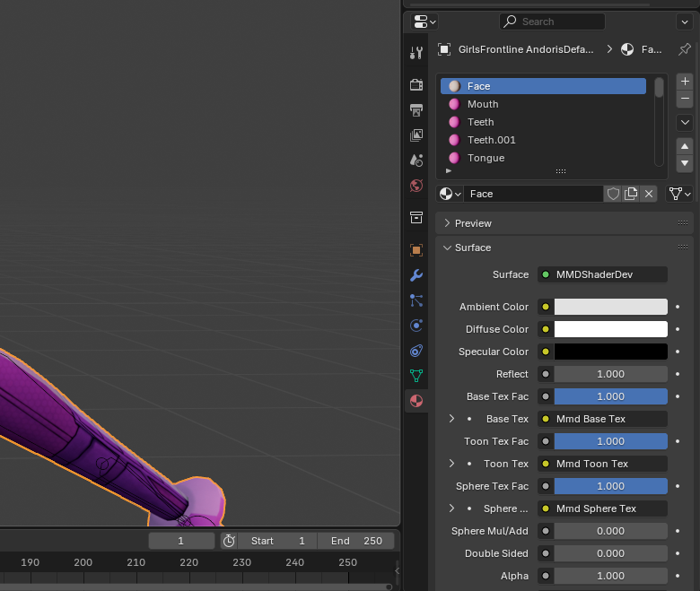Unlink the Face material
The image size is (700, 591).
click(649, 194)
